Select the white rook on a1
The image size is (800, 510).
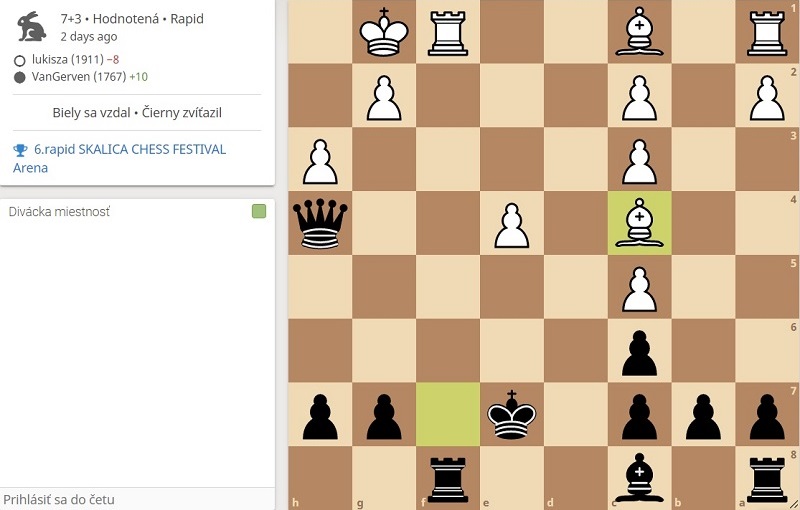[x=767, y=33]
